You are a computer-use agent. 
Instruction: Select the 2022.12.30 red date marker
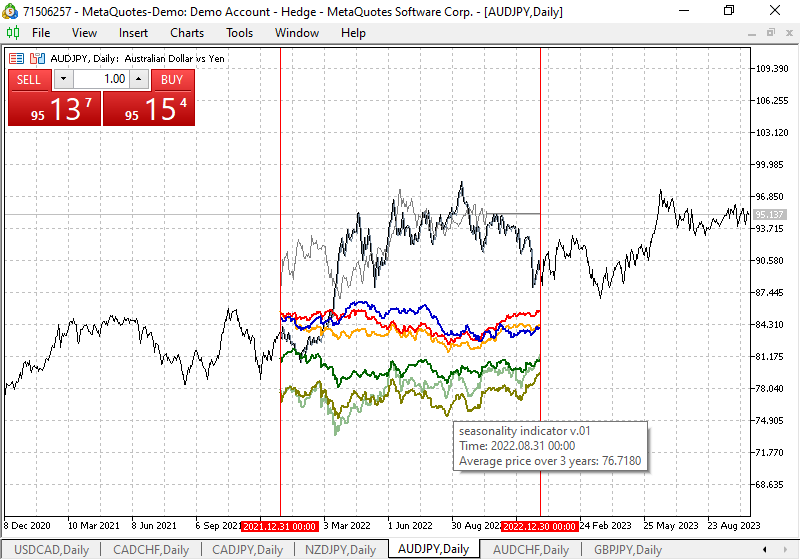coord(540,525)
